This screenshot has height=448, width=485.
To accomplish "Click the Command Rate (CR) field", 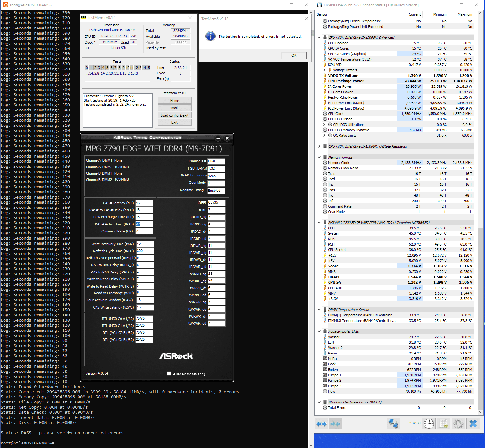I will [x=144, y=231].
